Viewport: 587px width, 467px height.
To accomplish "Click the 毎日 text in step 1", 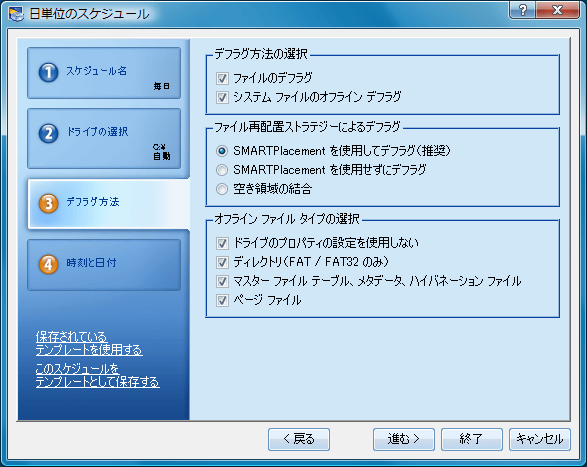I will (x=161, y=87).
